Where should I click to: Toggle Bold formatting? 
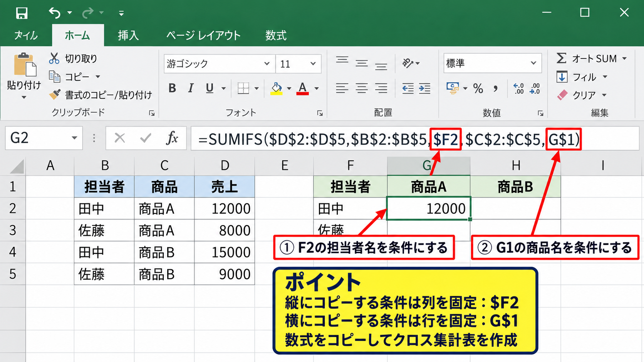[x=172, y=88]
